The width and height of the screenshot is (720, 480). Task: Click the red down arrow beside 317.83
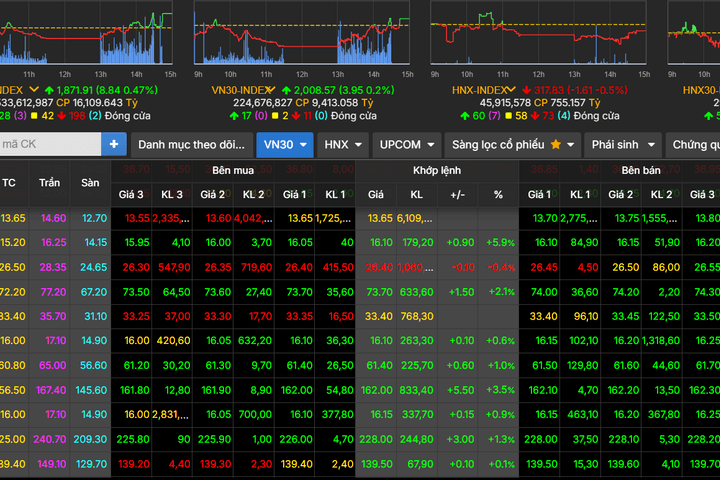(x=527, y=90)
